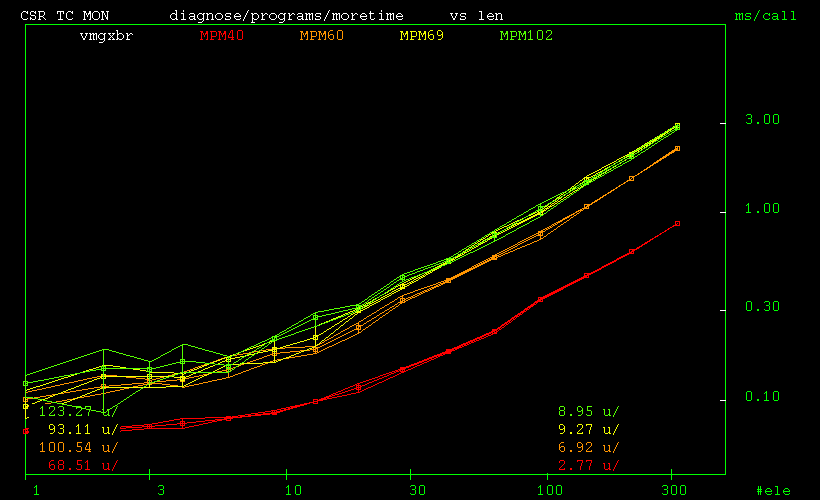The image size is (820, 500).
Task: Click the red '2.77 u/' value
Action: click(x=589, y=465)
